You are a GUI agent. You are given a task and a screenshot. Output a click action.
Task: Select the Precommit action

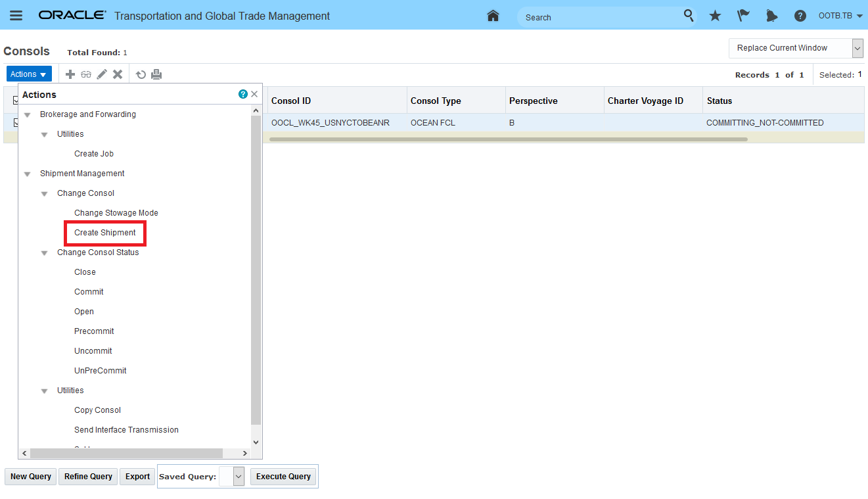[x=94, y=331]
